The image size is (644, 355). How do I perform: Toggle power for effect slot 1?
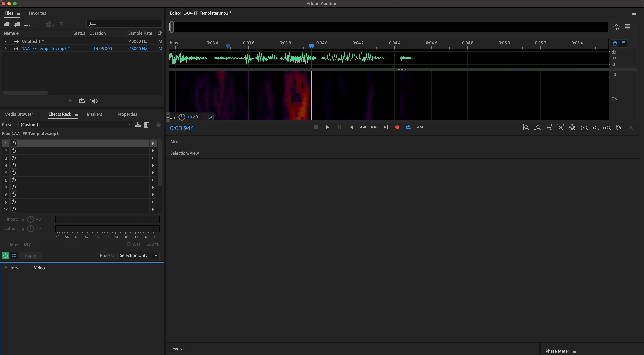[x=14, y=143]
